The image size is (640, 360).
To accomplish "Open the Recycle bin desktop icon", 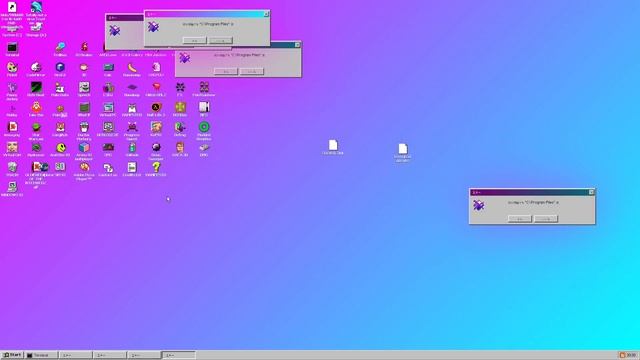I will (x=12, y=167).
